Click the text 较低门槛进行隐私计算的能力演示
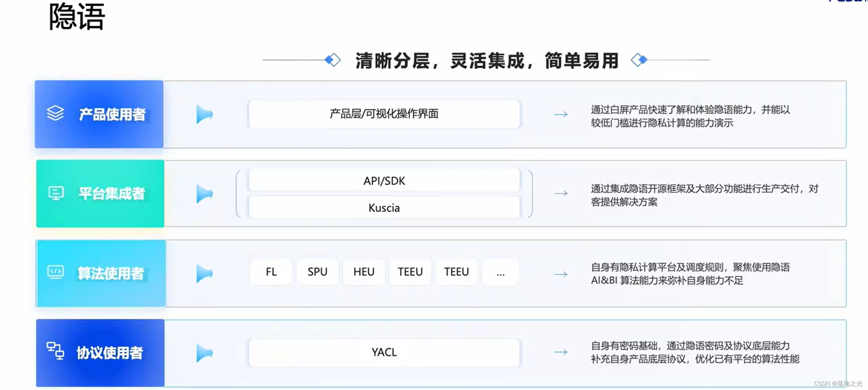The image size is (868, 390). coord(662,123)
